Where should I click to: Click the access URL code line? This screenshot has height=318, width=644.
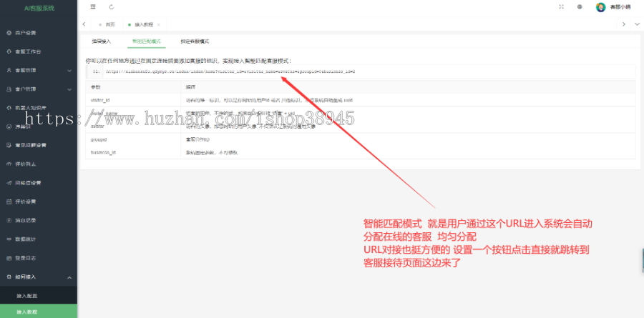(230, 71)
